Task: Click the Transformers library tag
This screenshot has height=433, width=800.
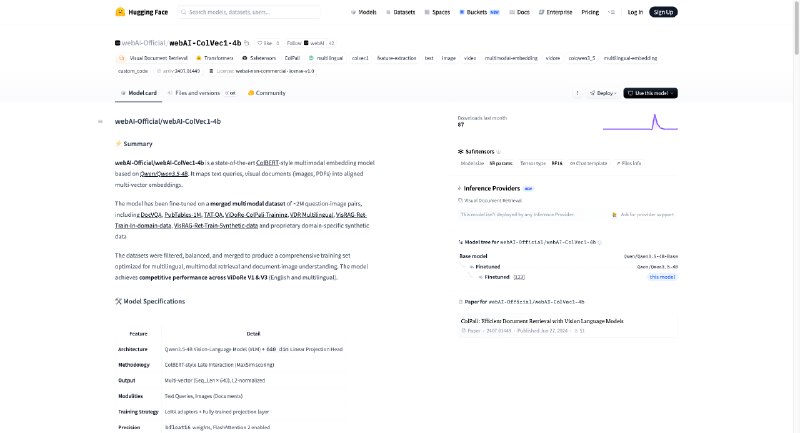Action: [215, 58]
